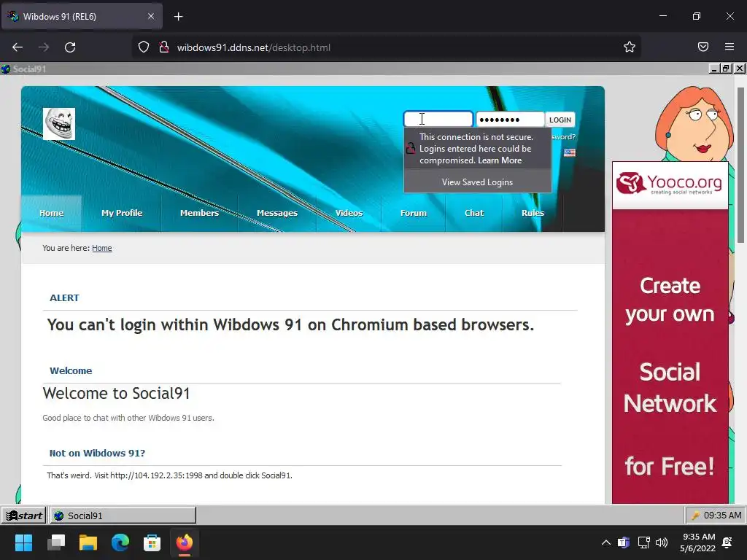Open the Members navigation tab
Viewport: 747px width, 560px height.
(x=199, y=213)
